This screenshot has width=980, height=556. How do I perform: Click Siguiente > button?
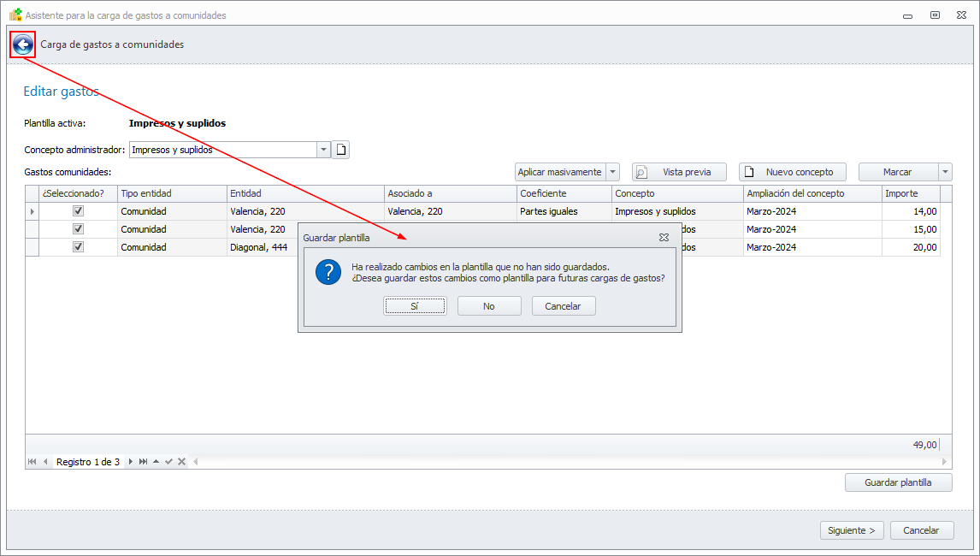click(852, 530)
